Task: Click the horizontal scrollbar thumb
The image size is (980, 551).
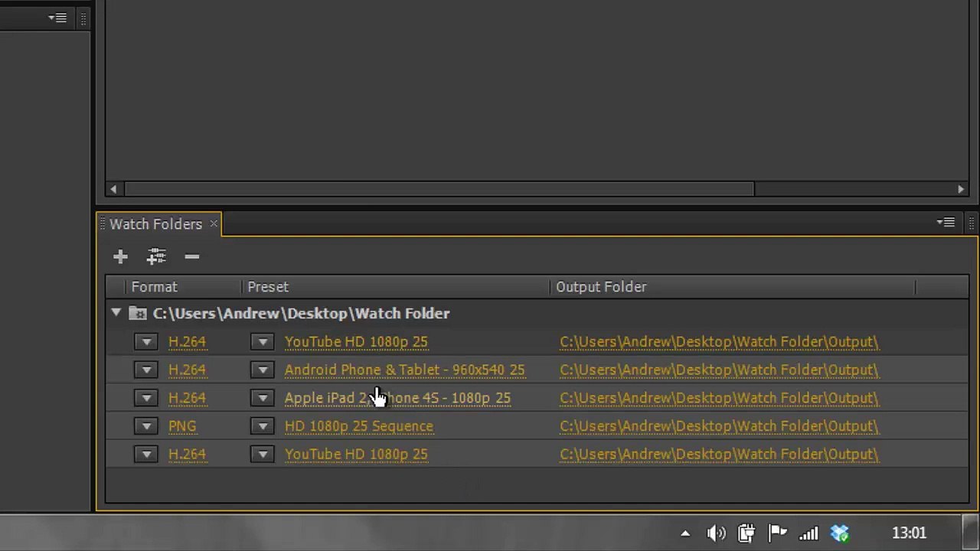Action: click(439, 189)
